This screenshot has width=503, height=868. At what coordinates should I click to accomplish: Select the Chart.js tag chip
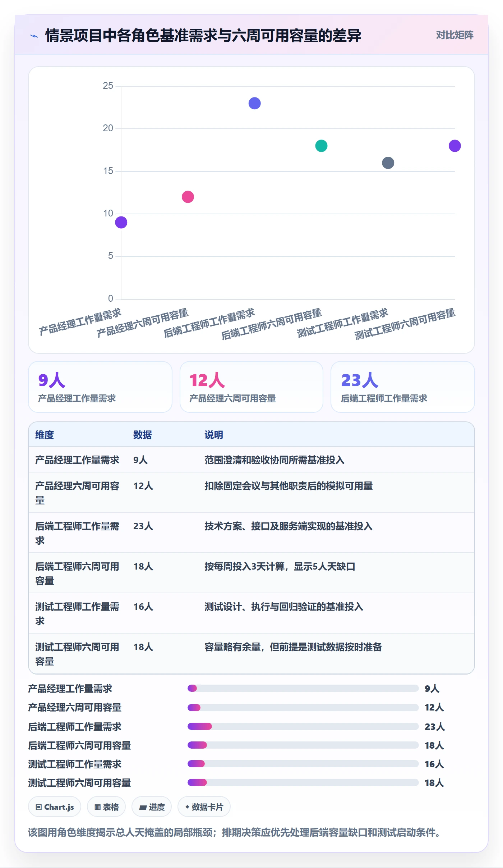coord(55,807)
